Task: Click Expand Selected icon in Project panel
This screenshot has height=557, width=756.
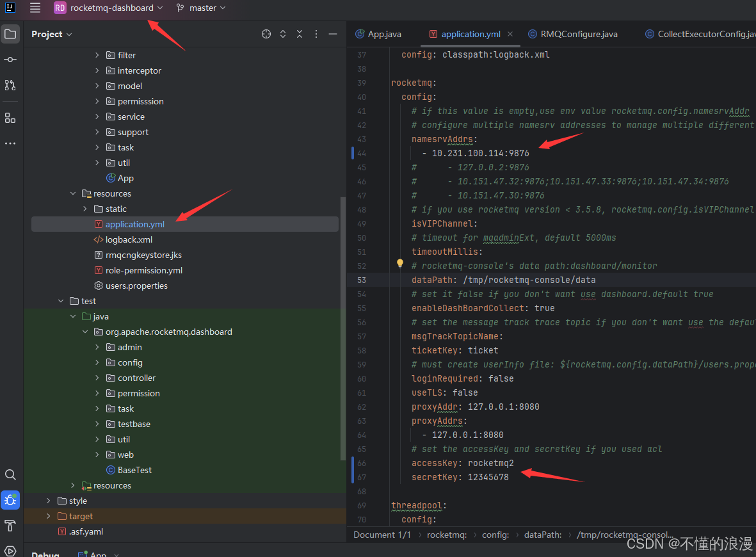Action: [283, 34]
